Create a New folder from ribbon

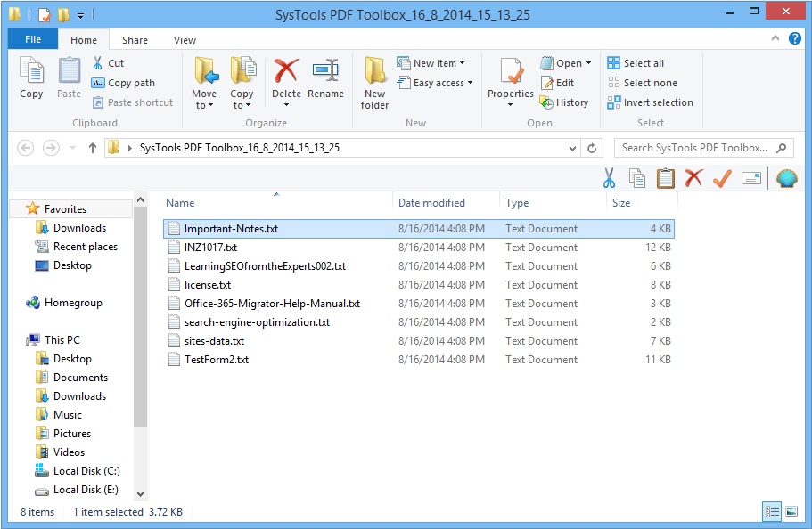tap(374, 83)
